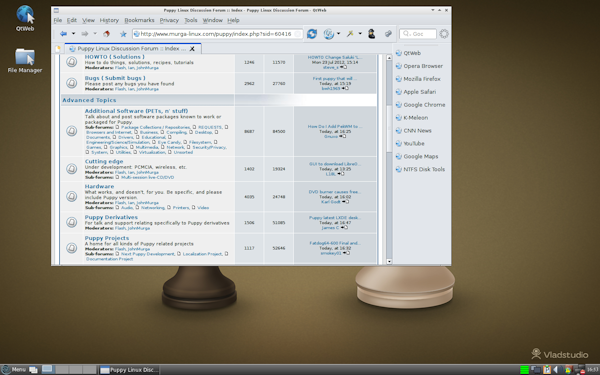Open the Google Maps sidebar bookmark
The width and height of the screenshot is (600, 375).
point(417,157)
